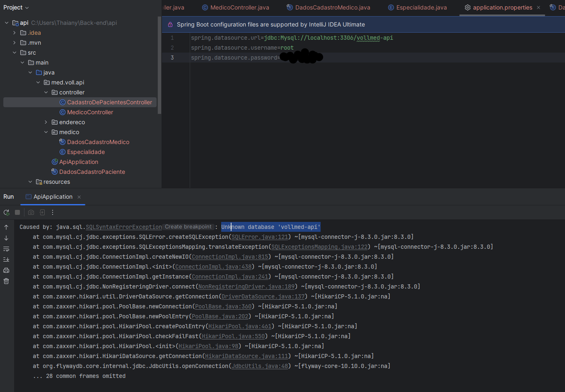
Task: Select DadosCadastroPaciente file in tree
Action: pyautogui.click(x=92, y=172)
